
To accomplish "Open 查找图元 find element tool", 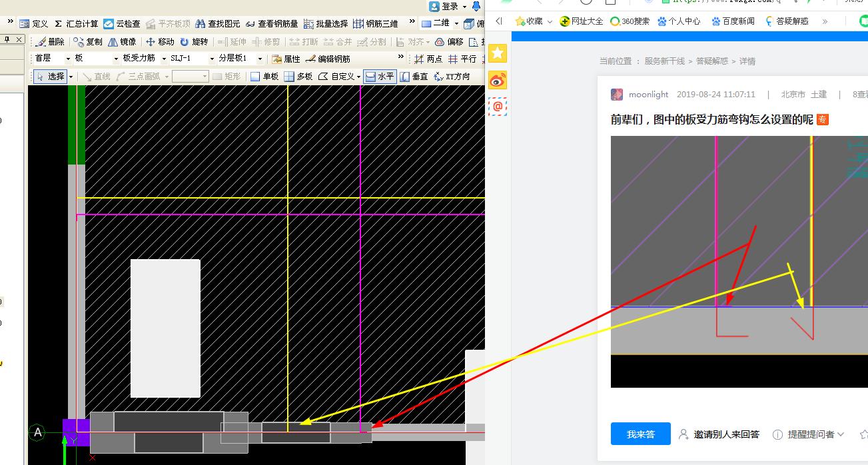I will pos(218,23).
